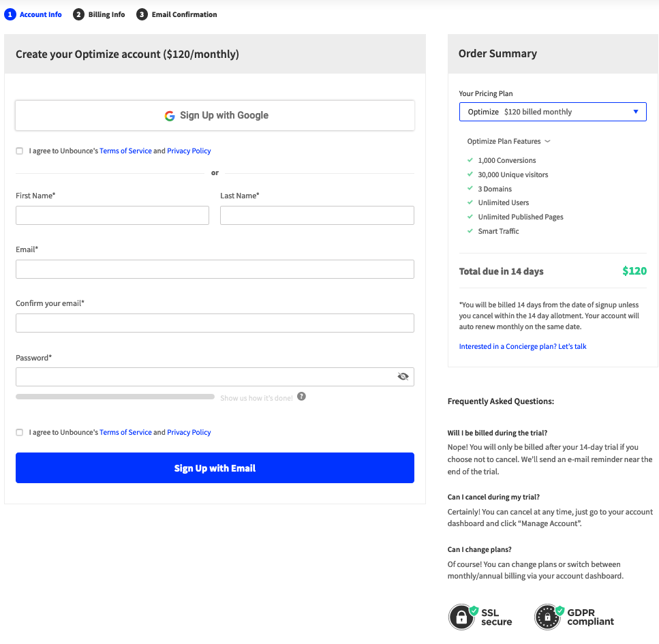This screenshot has width=659, height=644.
Task: Click 'Total due in 14 days' label
Action: 501,271
